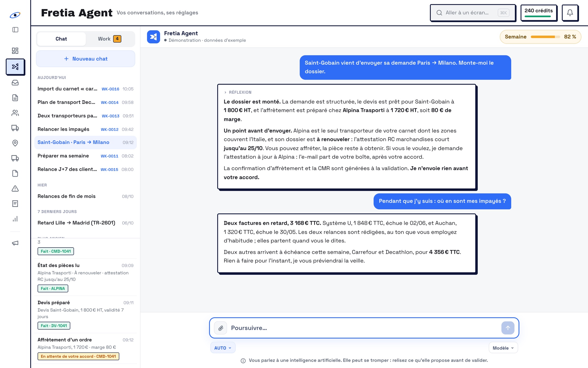Open chat Relance J+7 des client...
Viewport: 588px width, 368px height.
pos(85,169)
